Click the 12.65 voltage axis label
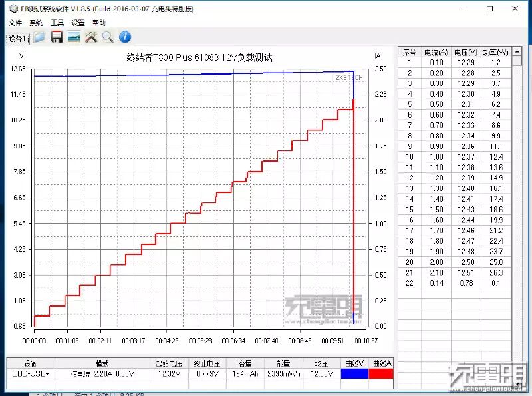Viewport: 532px width, 396px height. pos(18,69)
